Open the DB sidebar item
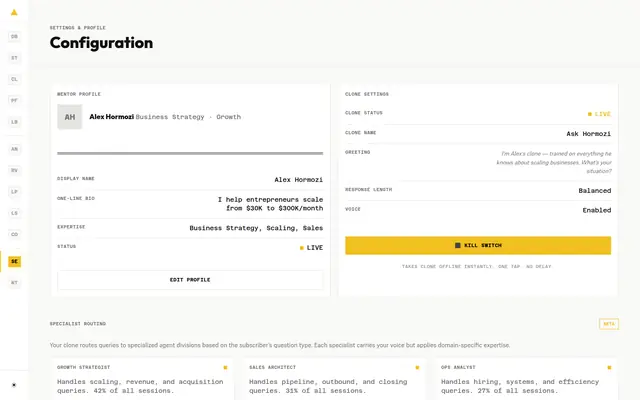640x400 pixels. pos(14,36)
